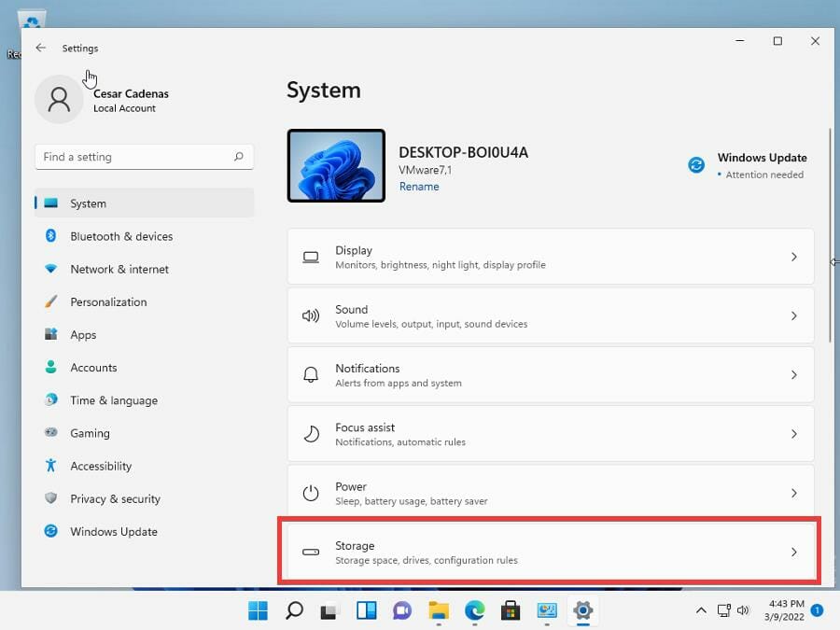Click Windows Update Attention needed text
Screen dimensions: 840x630
tap(764, 175)
